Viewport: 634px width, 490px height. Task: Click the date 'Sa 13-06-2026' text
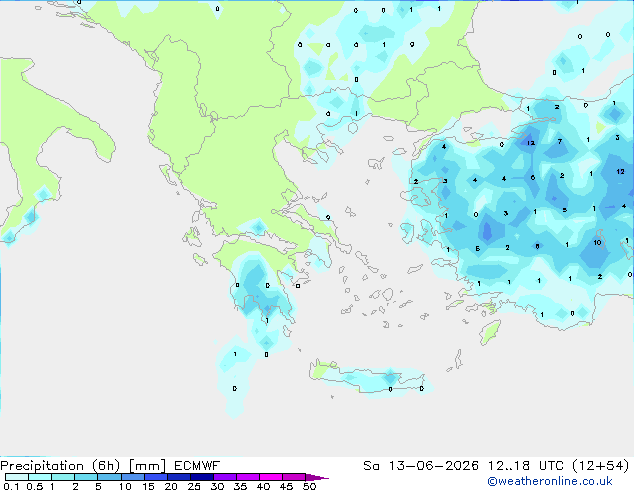(421, 466)
